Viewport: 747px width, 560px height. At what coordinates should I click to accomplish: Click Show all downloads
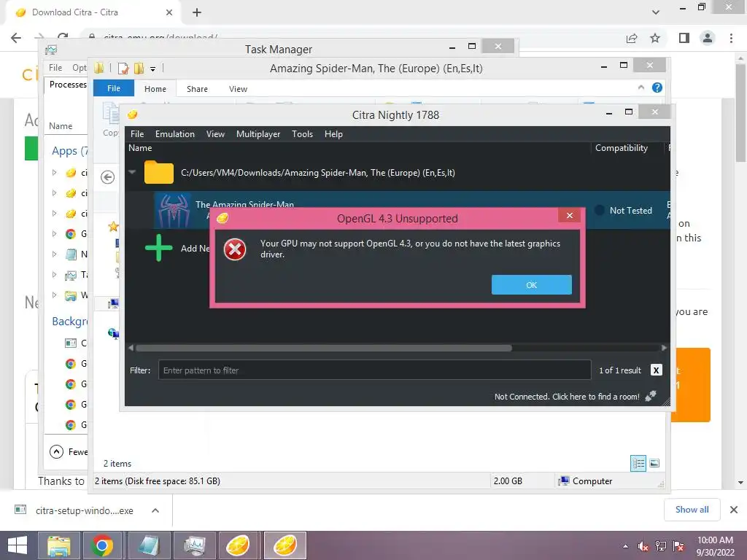pos(692,510)
